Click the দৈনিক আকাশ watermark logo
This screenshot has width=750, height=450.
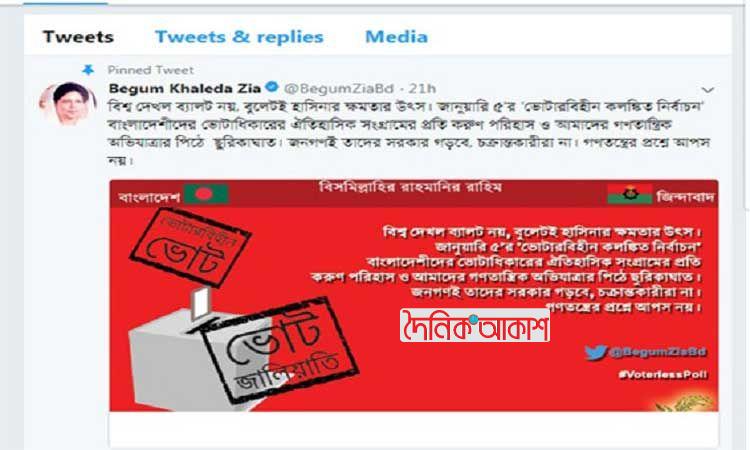(474, 325)
